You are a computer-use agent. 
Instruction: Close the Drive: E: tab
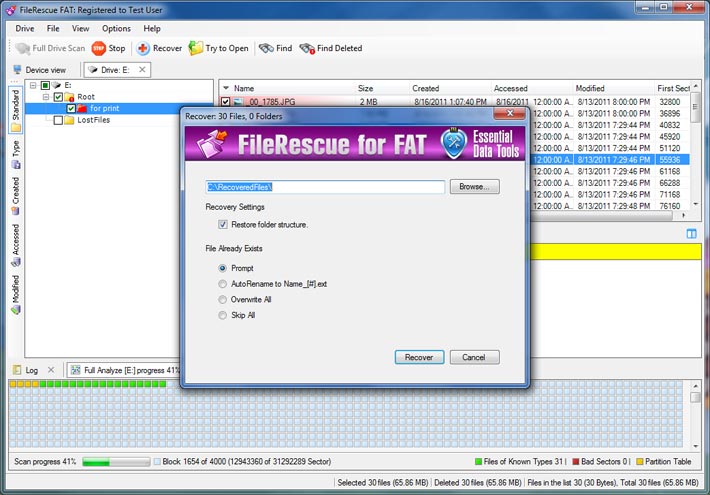pos(142,70)
